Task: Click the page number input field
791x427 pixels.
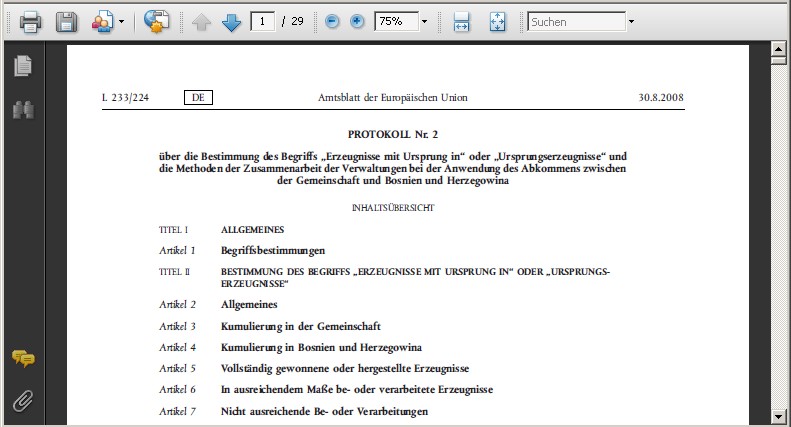Action: pos(263,21)
